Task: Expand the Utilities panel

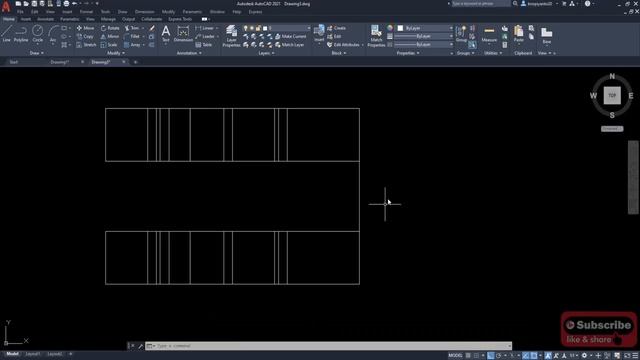Action: [493, 53]
